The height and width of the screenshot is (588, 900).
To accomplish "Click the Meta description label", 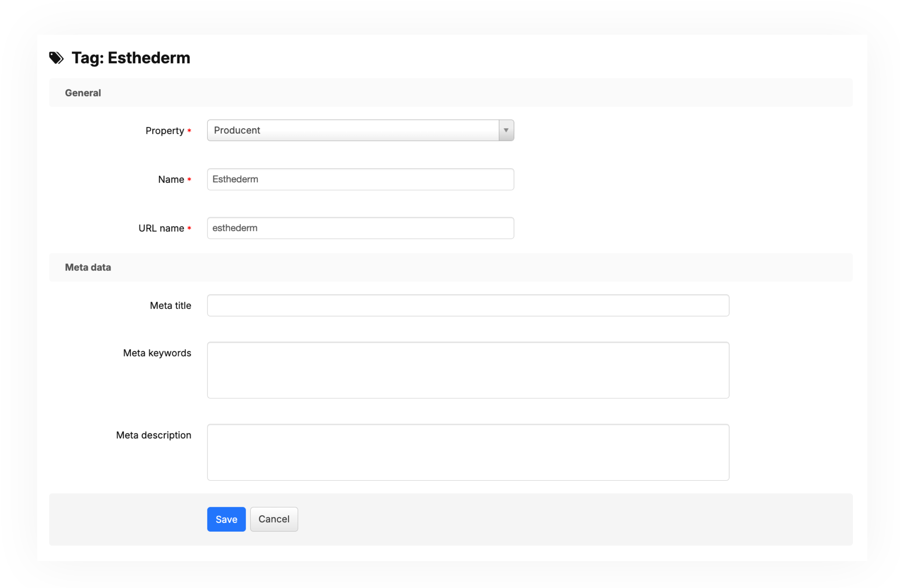I will pos(154,435).
